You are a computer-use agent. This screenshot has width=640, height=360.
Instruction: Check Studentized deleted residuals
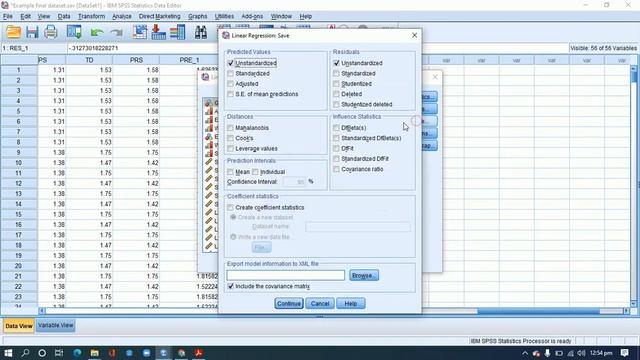click(x=336, y=104)
